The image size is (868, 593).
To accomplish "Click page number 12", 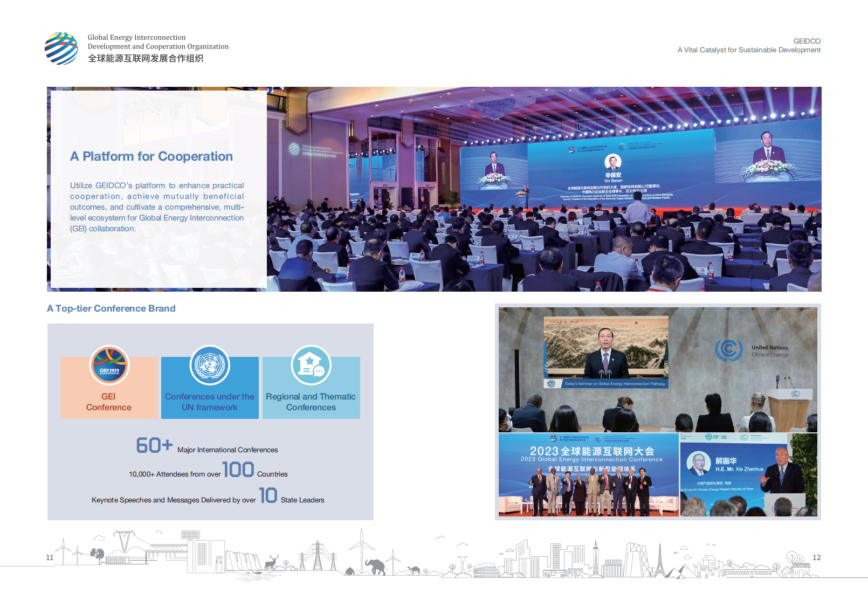I will [x=816, y=557].
